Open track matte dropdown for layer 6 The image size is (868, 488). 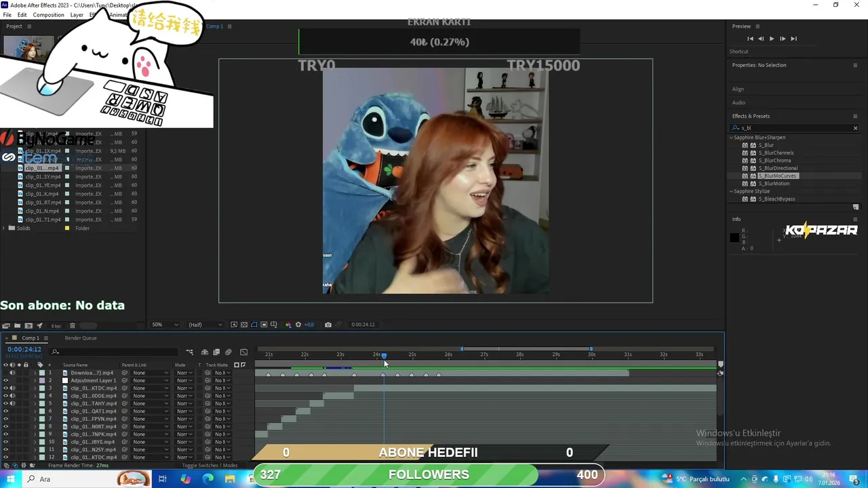[222, 411]
